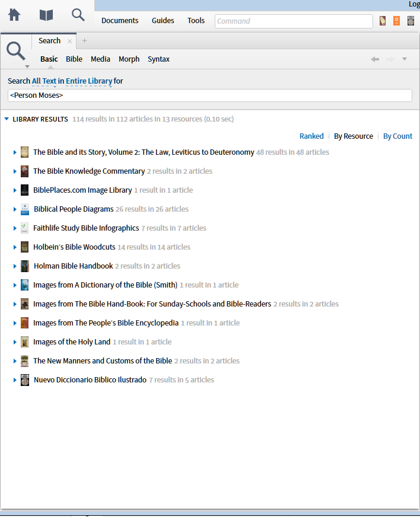The width and height of the screenshot is (420, 517).
Task: Open Search via top magnifier icon
Action: pos(78,15)
